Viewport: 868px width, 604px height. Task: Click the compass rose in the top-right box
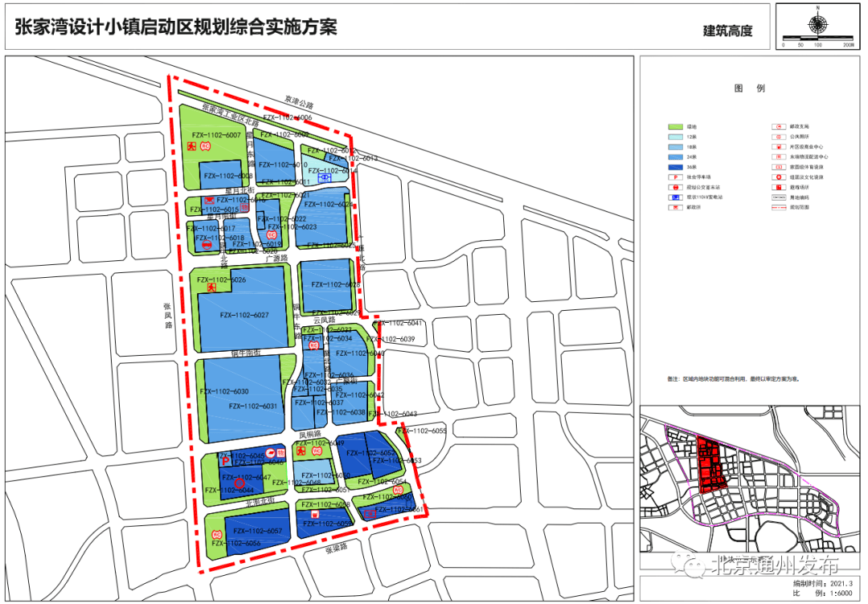tap(817, 23)
